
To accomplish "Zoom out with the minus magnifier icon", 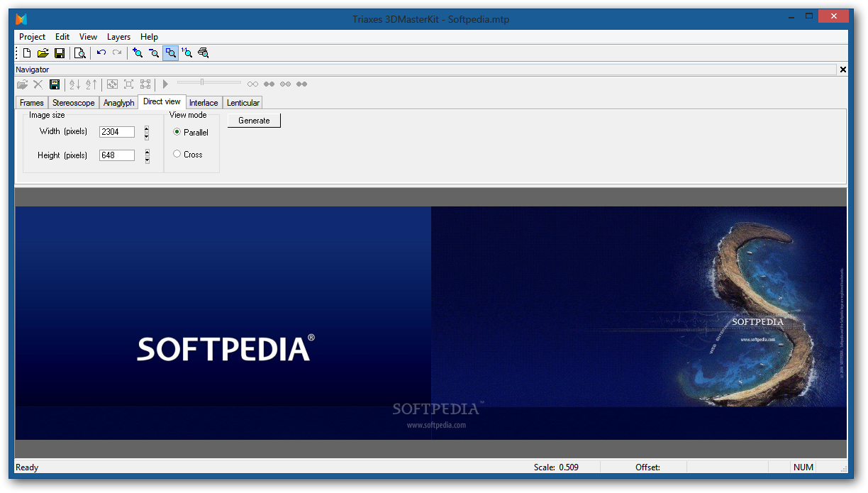I will (154, 52).
